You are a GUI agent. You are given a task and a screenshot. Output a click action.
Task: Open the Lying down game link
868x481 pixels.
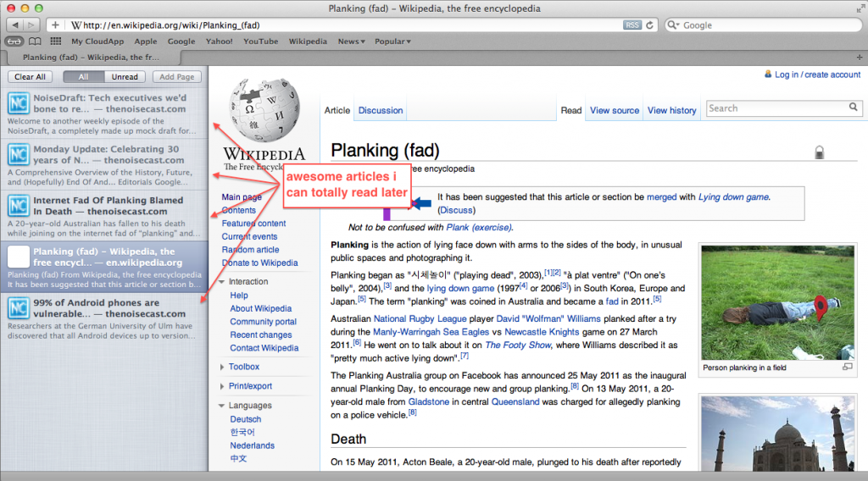[733, 196]
